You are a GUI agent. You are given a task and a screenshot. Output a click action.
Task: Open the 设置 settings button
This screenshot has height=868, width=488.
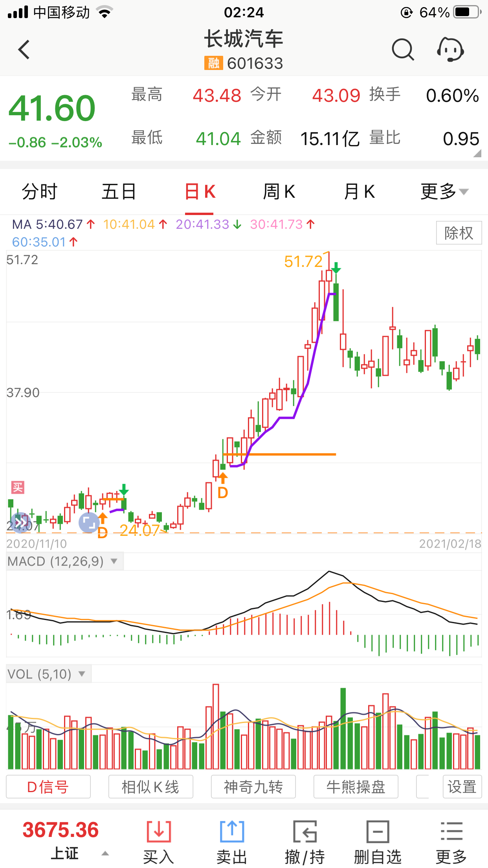pyautogui.click(x=462, y=787)
